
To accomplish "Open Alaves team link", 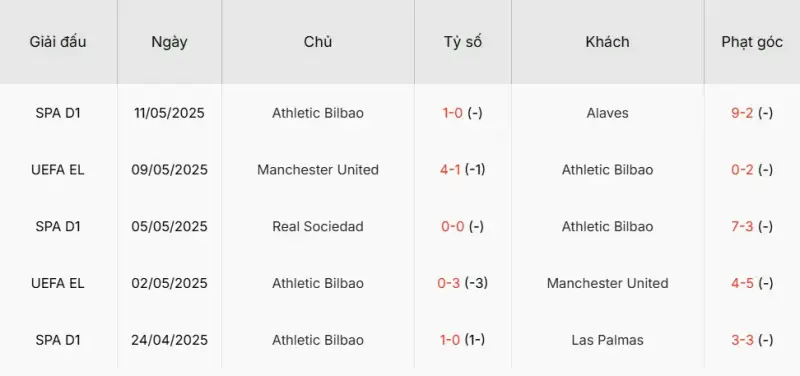I will 608,113.
